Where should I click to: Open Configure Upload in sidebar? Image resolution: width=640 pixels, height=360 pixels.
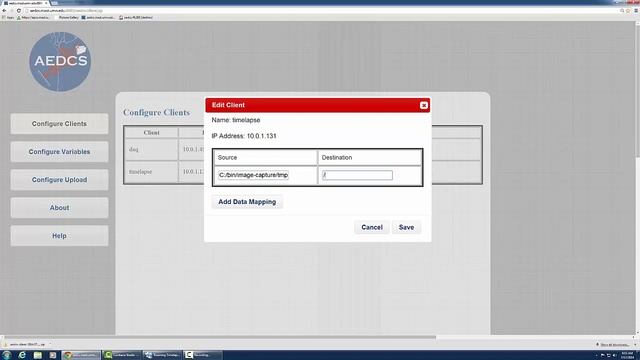[x=59, y=180]
